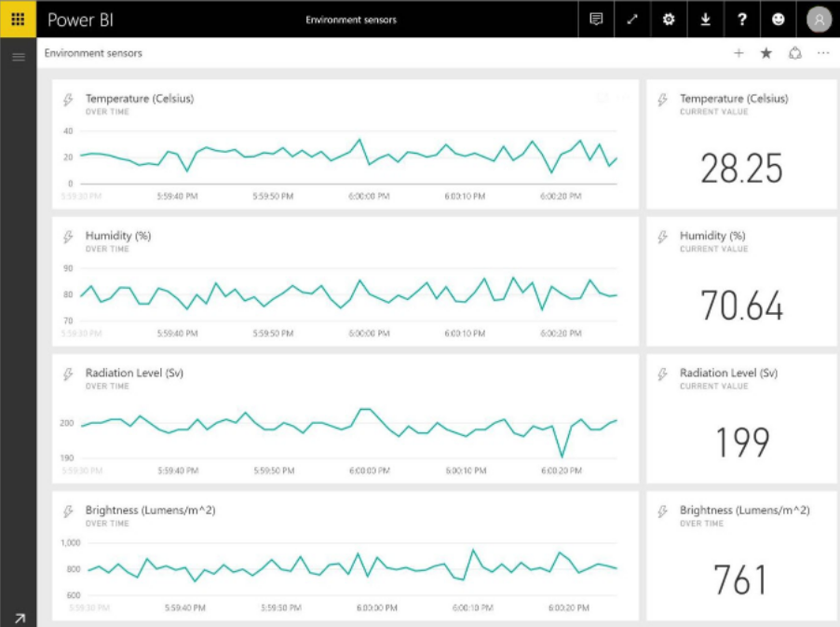Viewport: 840px width, 627px height.
Task: Click lightning icon on Radiation current value tile
Action: click(663, 374)
